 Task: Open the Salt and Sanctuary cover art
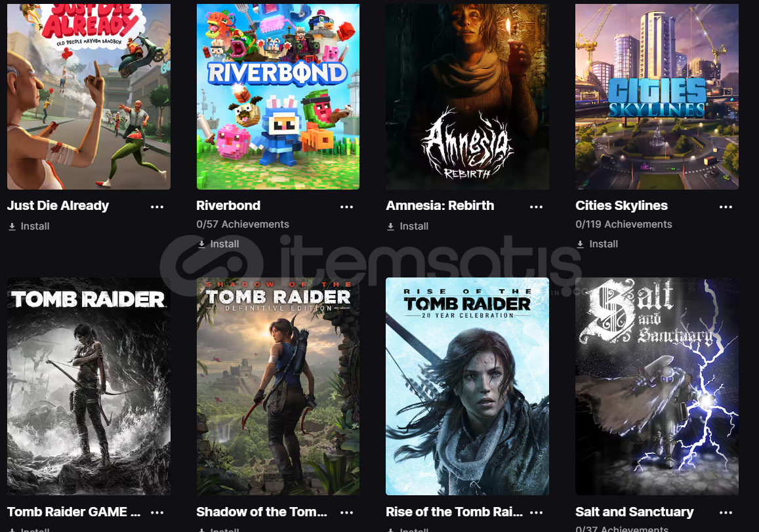click(657, 386)
